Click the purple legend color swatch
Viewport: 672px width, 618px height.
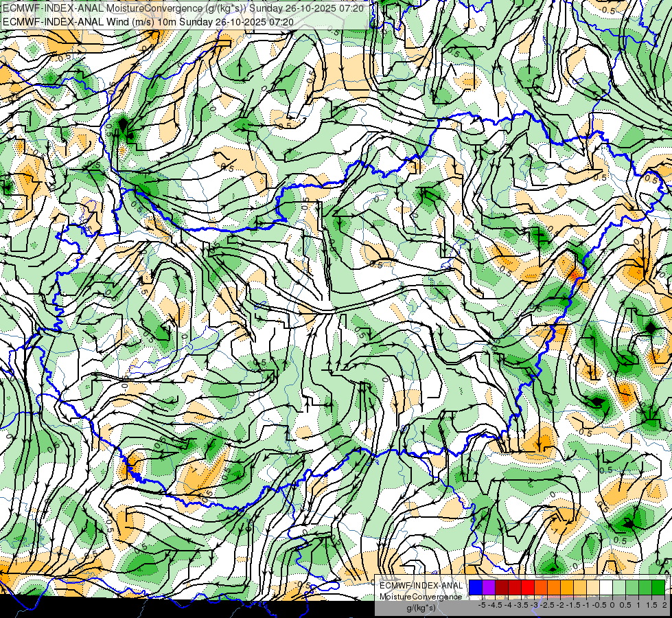(x=489, y=587)
